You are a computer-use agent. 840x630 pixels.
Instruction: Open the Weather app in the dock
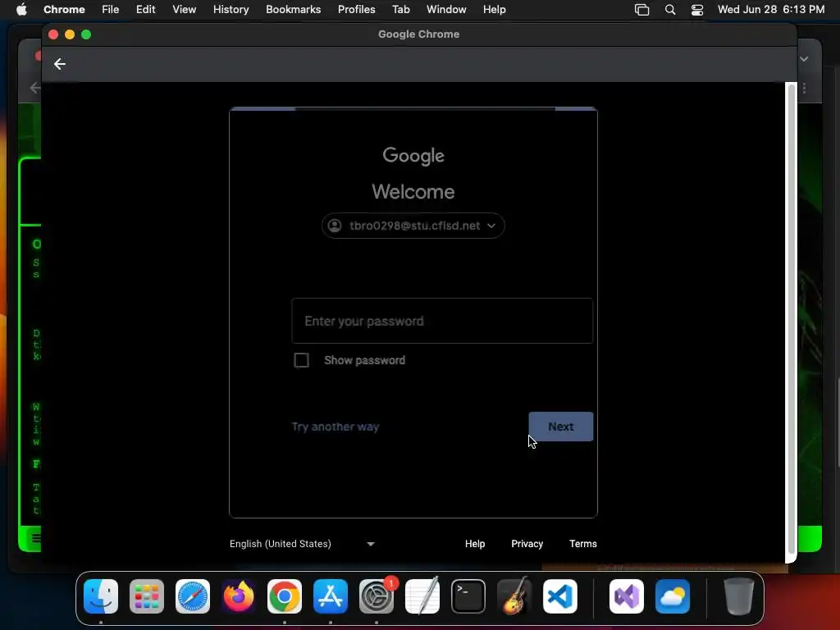[673, 596]
